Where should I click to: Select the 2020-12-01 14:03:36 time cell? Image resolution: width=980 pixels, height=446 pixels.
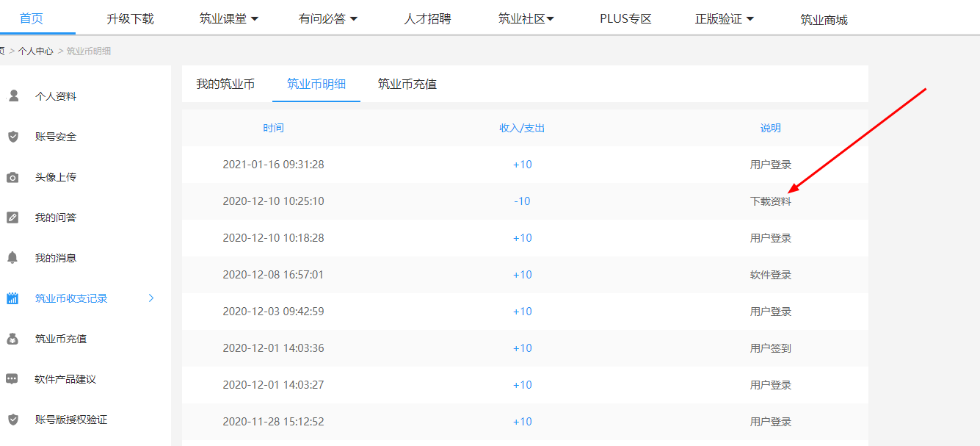[x=273, y=348]
